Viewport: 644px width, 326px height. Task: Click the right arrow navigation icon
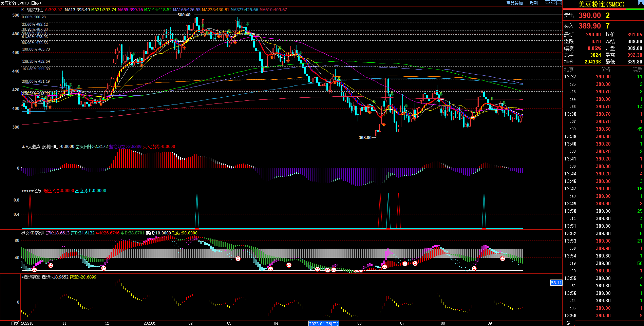553,3
